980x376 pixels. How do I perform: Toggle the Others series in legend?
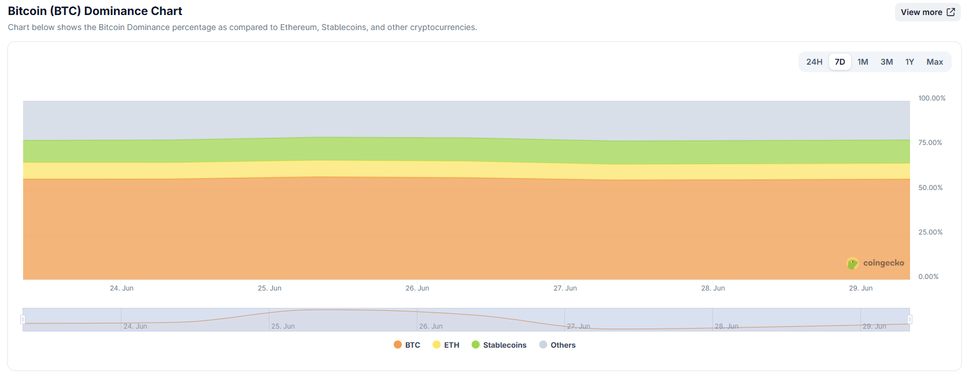pyautogui.click(x=557, y=345)
